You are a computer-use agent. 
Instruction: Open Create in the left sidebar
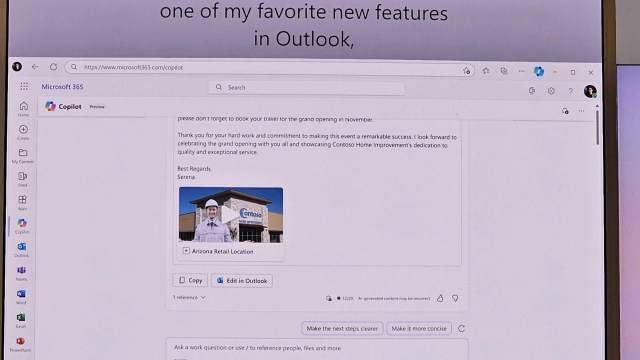pyautogui.click(x=23, y=132)
